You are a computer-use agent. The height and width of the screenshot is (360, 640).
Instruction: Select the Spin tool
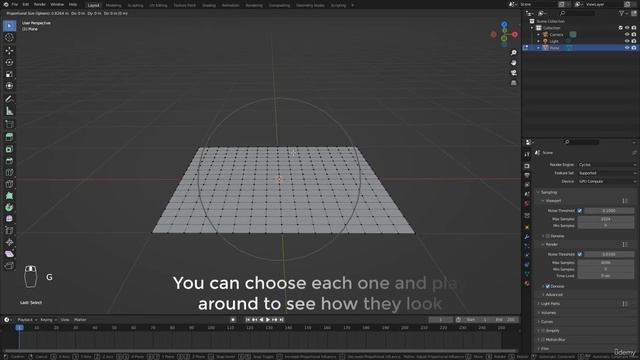[x=9, y=207]
